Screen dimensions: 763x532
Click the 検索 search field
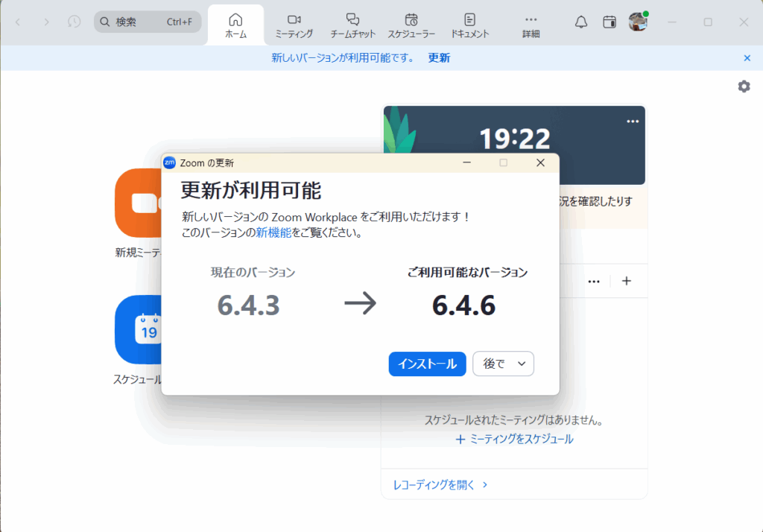148,22
